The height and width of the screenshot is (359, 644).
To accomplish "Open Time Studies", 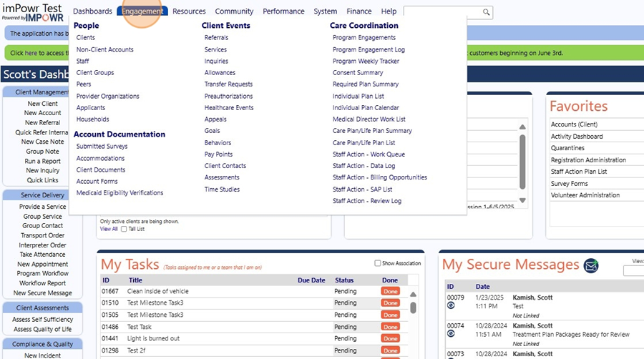I will [x=222, y=189].
